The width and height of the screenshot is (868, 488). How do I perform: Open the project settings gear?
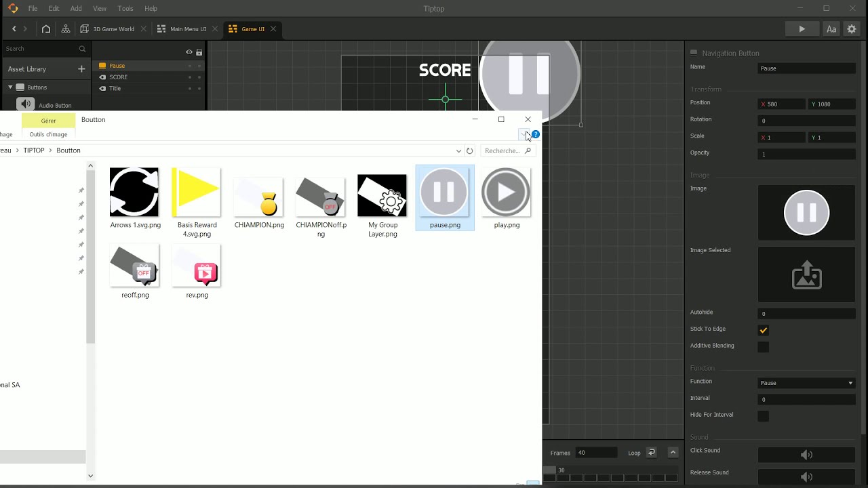(x=852, y=29)
